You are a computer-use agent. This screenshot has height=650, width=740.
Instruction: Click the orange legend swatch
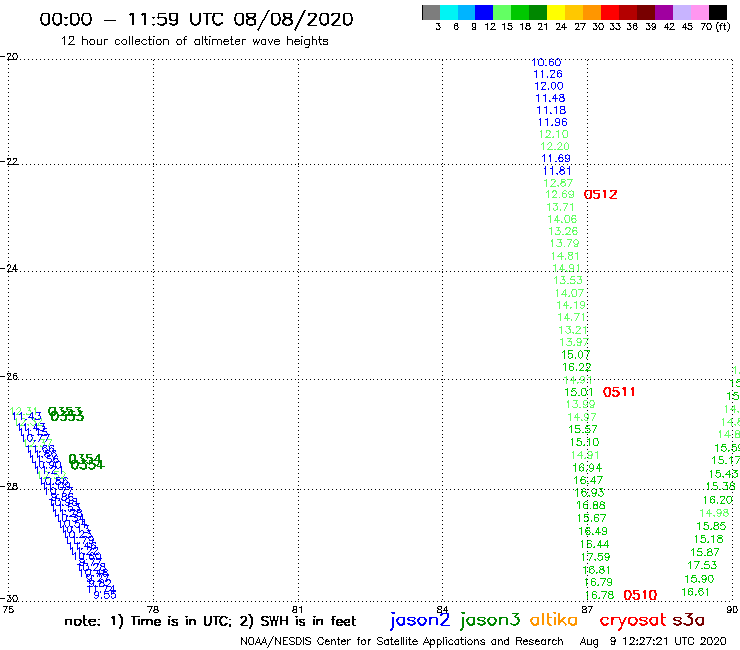click(x=592, y=12)
